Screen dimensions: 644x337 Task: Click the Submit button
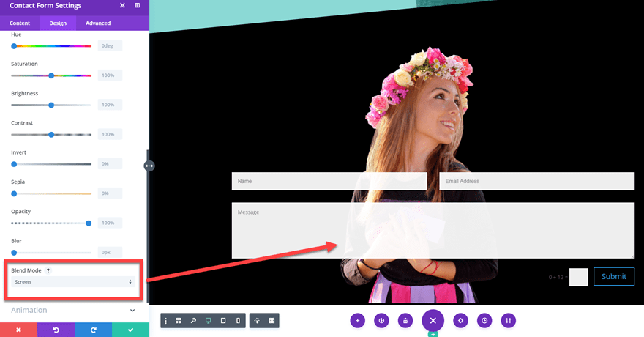click(x=613, y=277)
